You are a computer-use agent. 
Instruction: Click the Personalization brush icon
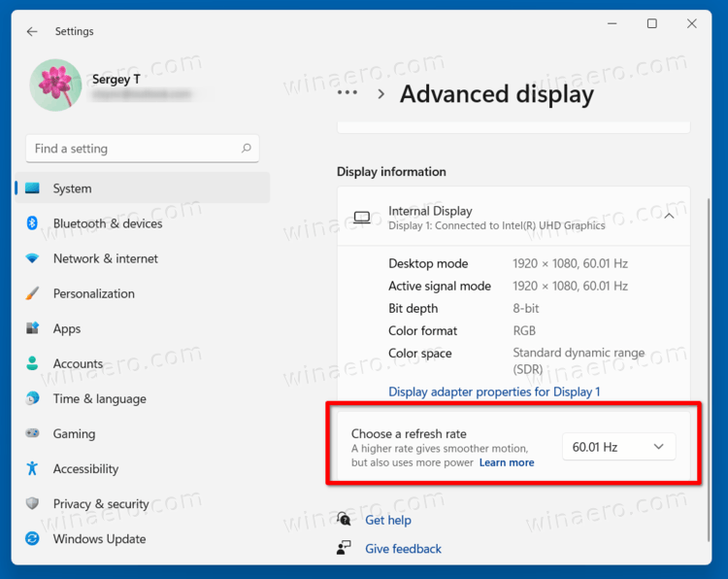(x=32, y=293)
